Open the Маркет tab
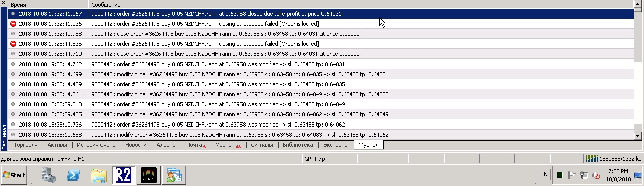The image size is (644, 186). click(228, 145)
